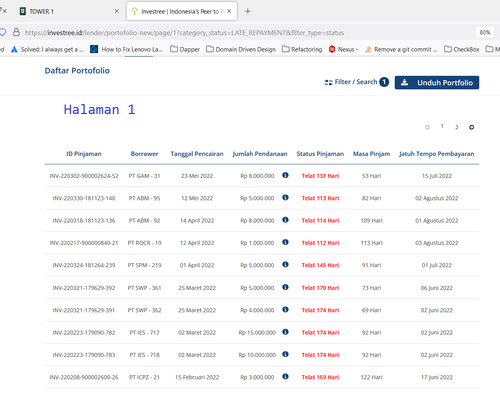Open info icon for PT ABM - 92 row
The height and width of the screenshot is (404, 500).
click(285, 220)
